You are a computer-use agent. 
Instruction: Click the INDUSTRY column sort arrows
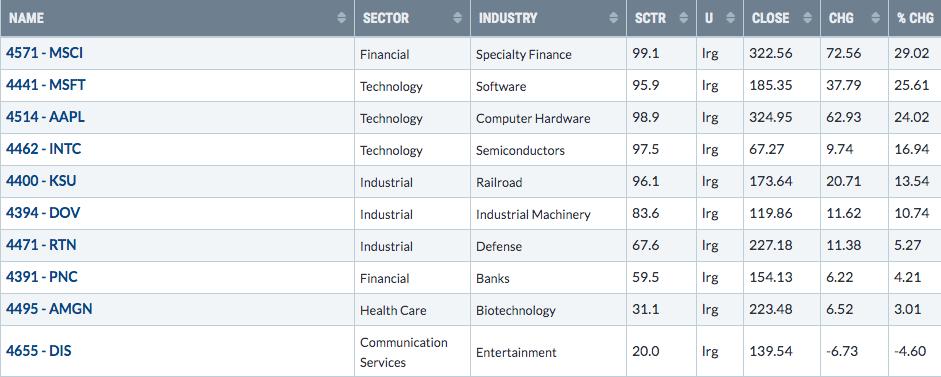click(613, 18)
